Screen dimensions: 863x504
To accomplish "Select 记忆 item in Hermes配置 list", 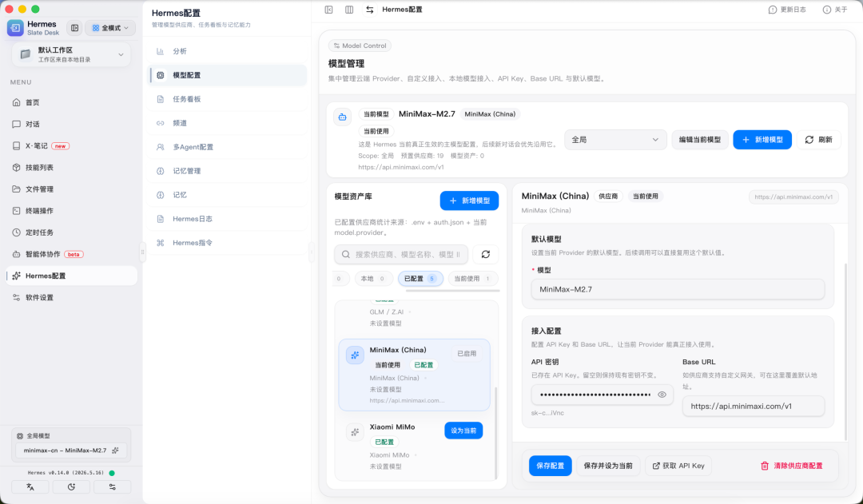I will tap(228, 195).
